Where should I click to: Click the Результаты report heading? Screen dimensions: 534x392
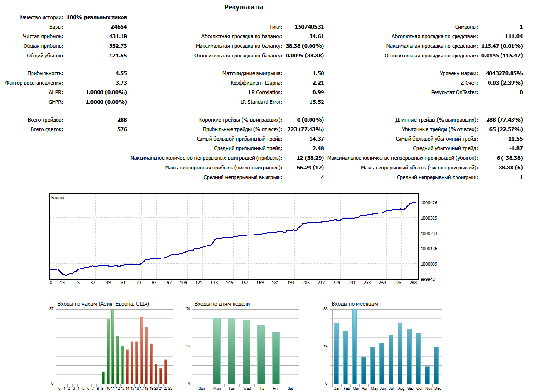point(244,7)
